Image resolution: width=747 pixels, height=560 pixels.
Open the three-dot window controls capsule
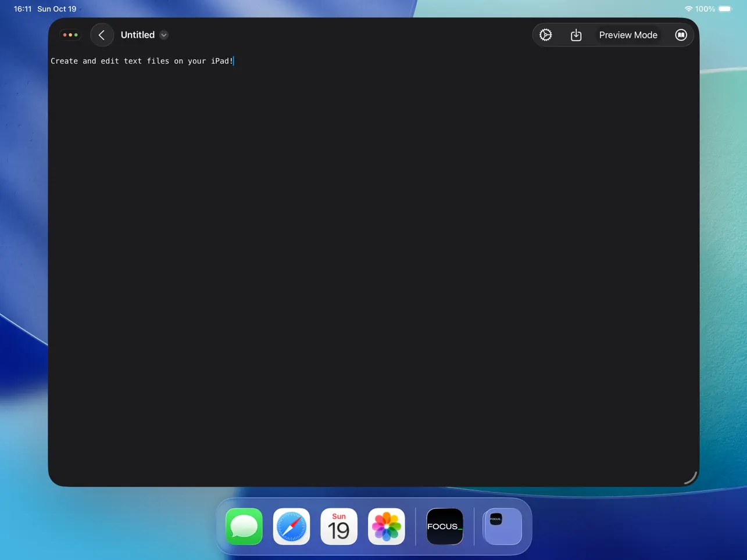pyautogui.click(x=70, y=34)
